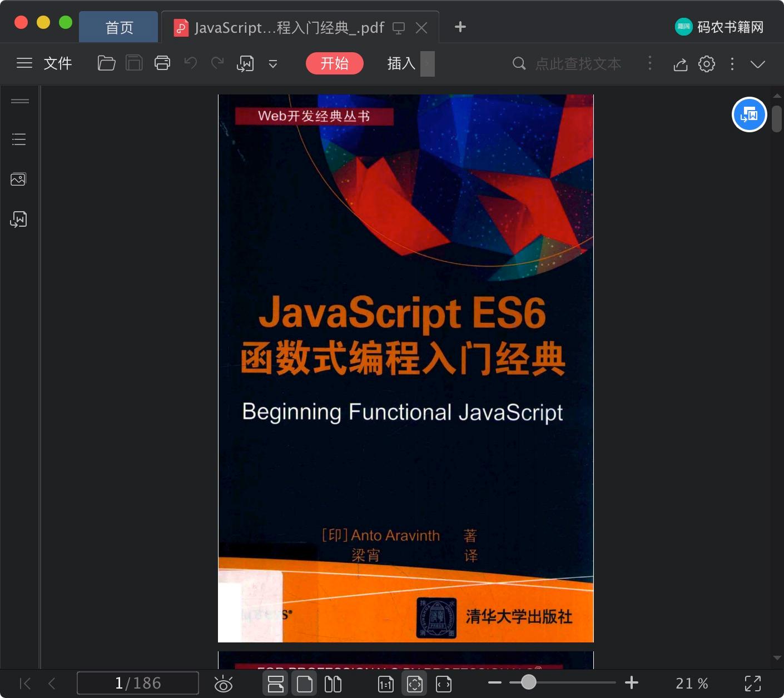The width and height of the screenshot is (784, 698).
Task: Open the hamburger file menu icon
Action: (24, 63)
